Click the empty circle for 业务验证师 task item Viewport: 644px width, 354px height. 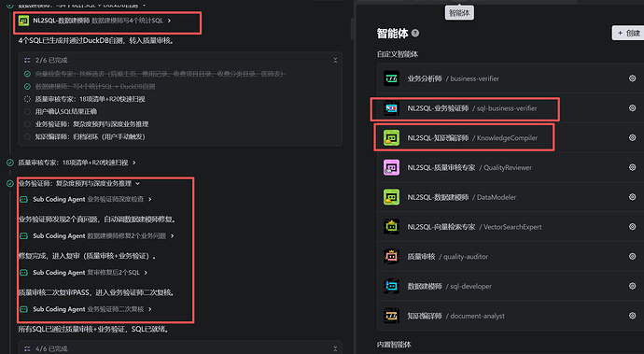click(x=27, y=123)
